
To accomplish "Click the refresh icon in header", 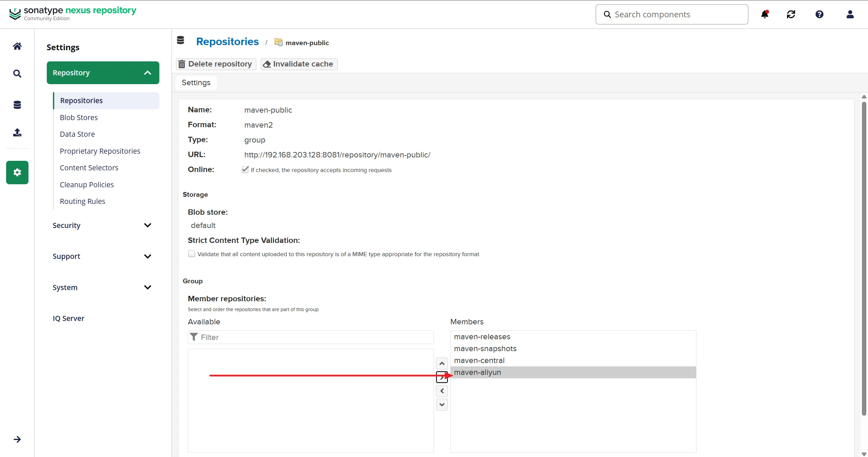I will pos(791,14).
